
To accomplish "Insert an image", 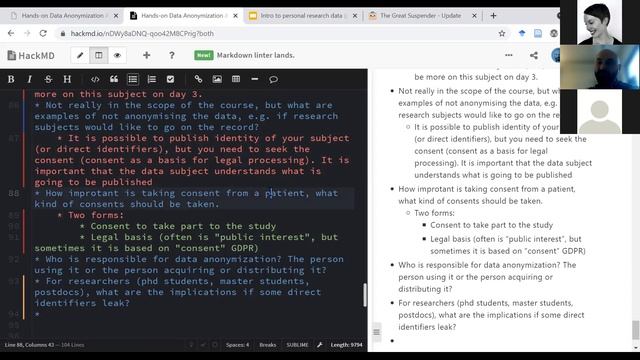I will click(217, 79).
